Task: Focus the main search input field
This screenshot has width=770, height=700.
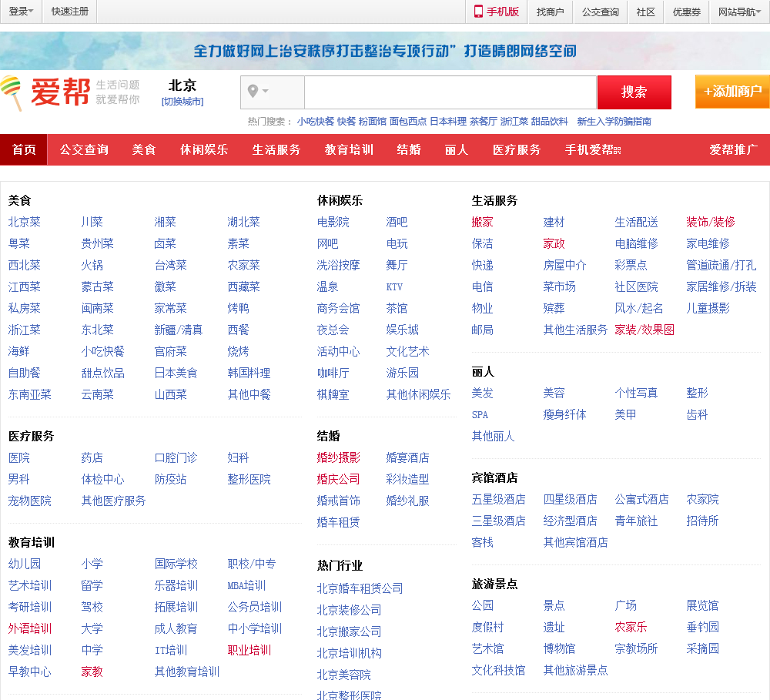Action: [450, 92]
